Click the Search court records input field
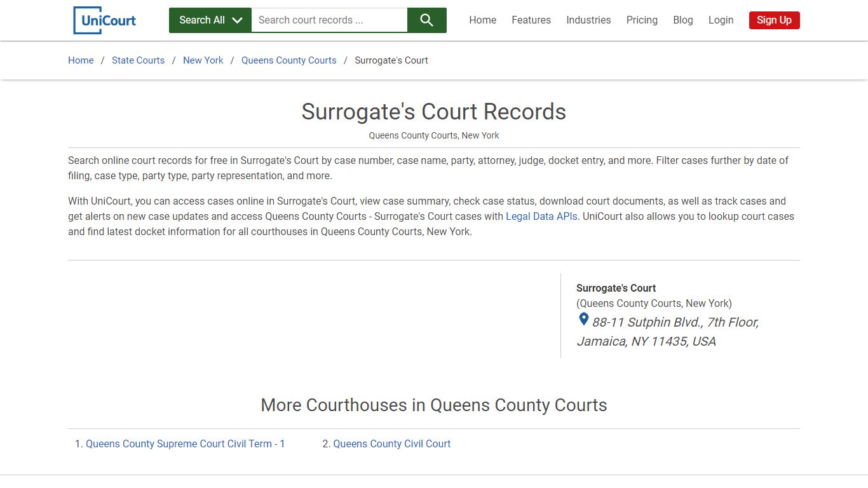This screenshot has width=868, height=488. (x=329, y=20)
